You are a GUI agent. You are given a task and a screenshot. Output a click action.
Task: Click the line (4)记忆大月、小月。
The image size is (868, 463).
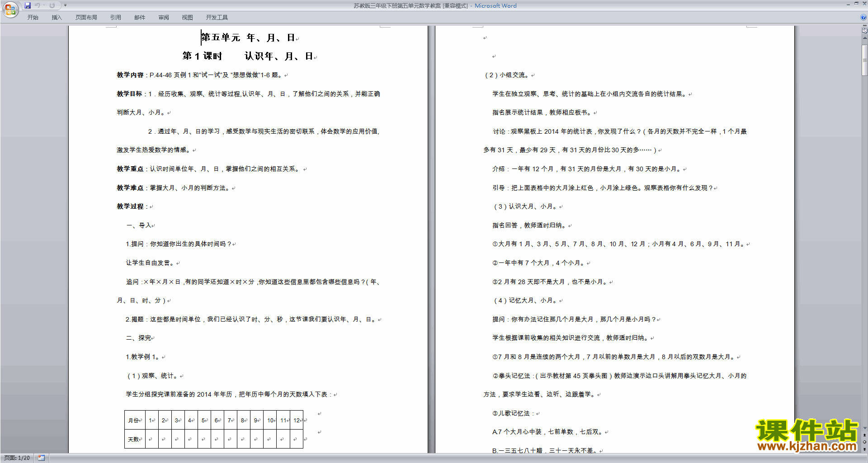526,300
